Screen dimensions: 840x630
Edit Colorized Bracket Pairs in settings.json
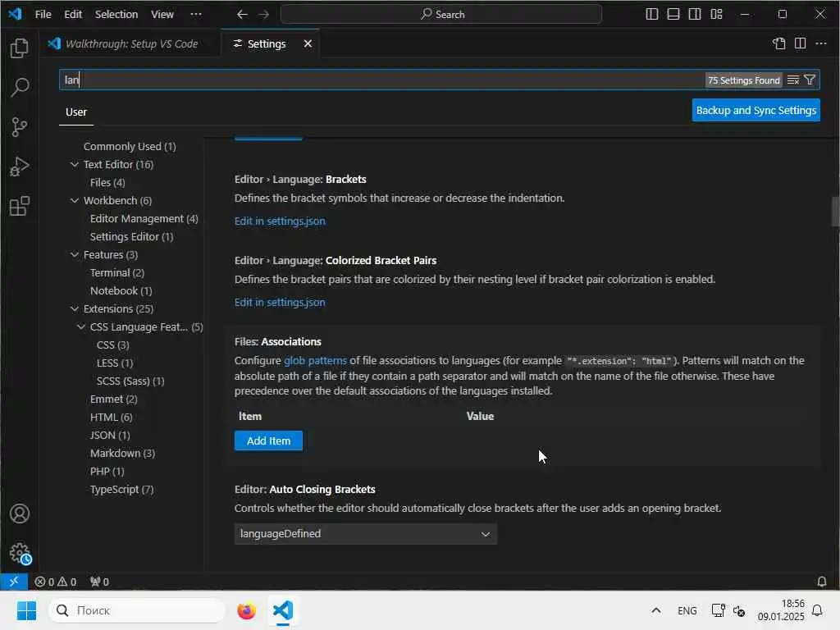280,302
